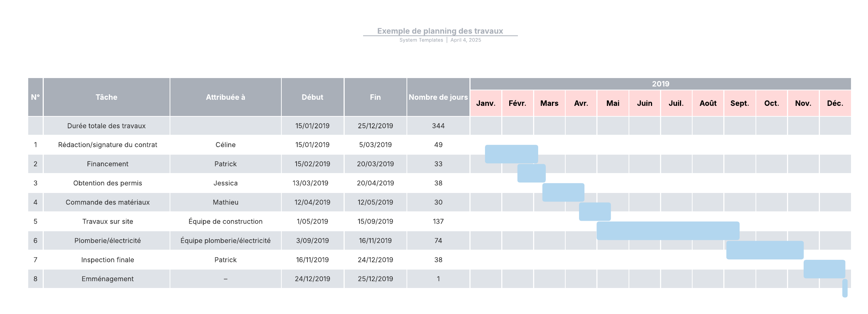This screenshot has height=314, width=868.
Task: Click the 'Janv.' month header
Action: pyautogui.click(x=486, y=103)
